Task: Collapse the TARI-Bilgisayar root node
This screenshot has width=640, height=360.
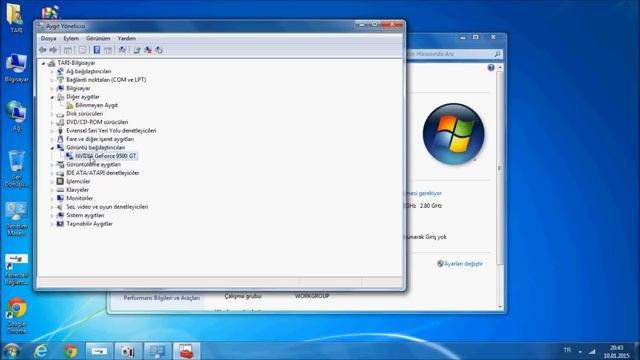Action: pyautogui.click(x=43, y=63)
